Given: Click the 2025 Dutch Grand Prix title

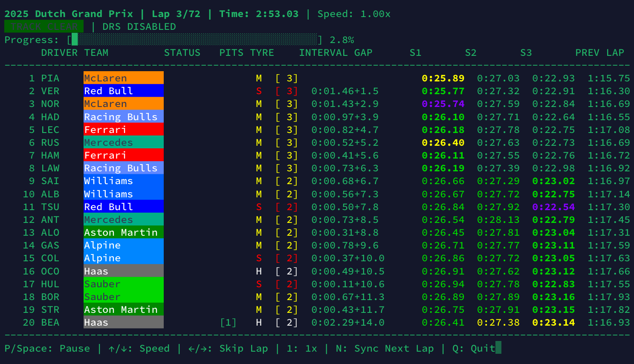Looking at the screenshot, I should click(x=69, y=14).
